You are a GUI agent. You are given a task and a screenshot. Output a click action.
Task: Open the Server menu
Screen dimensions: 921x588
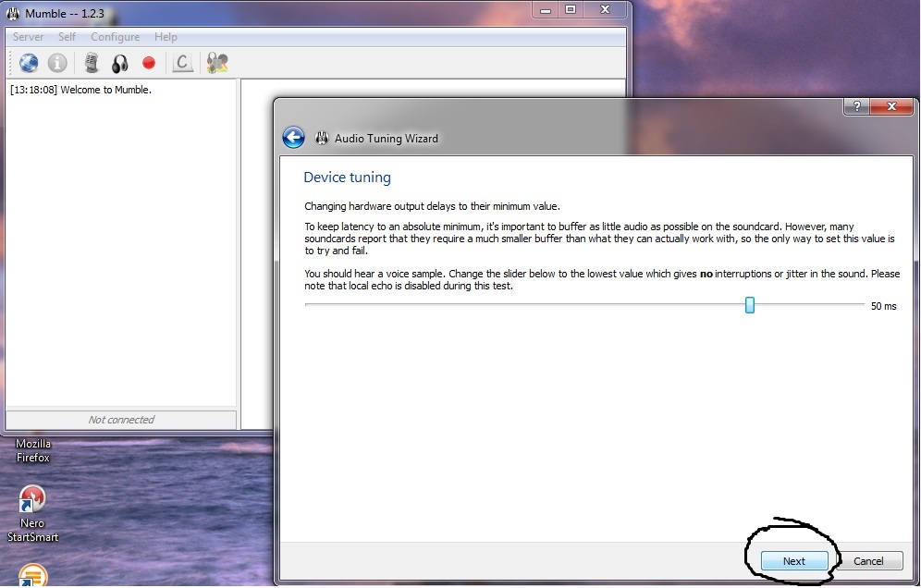(x=28, y=36)
